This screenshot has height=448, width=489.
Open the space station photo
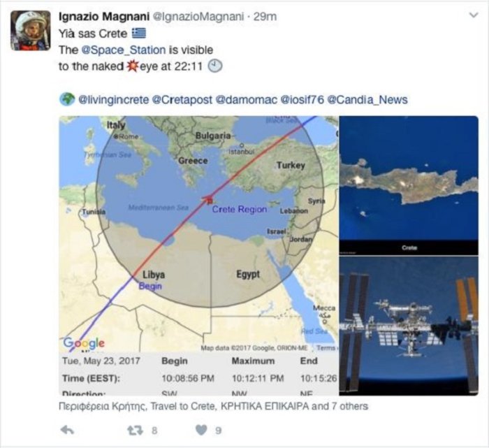point(409,326)
